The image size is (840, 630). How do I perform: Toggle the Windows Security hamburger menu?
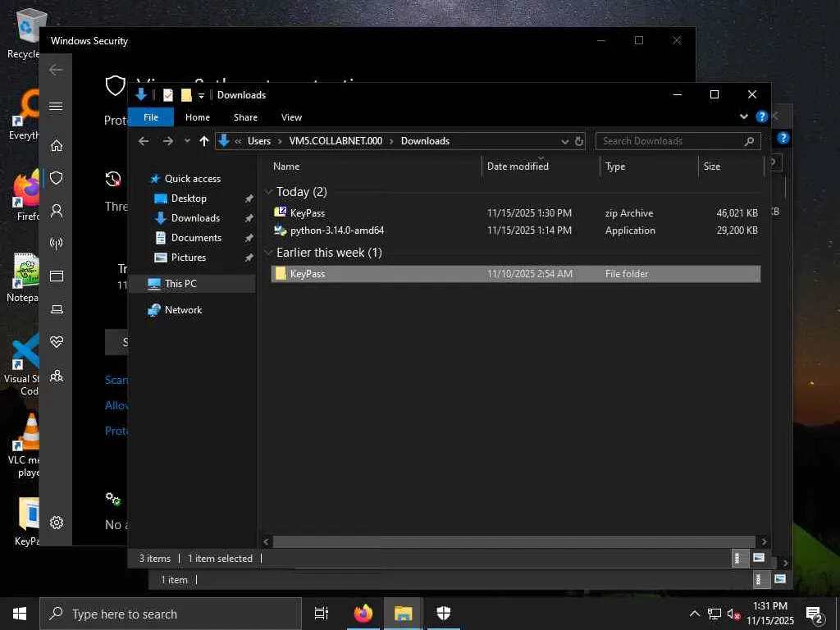click(x=56, y=106)
